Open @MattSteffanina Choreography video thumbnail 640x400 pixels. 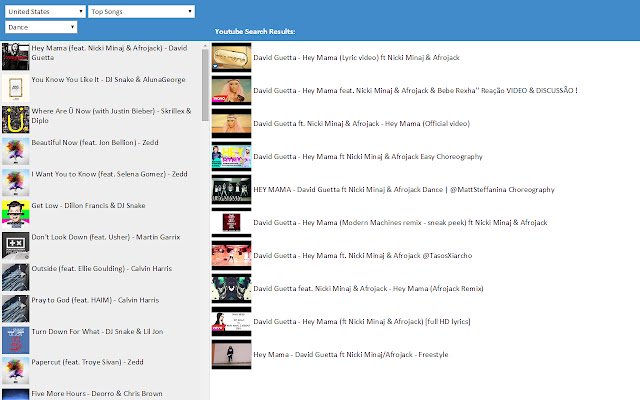pos(231,190)
